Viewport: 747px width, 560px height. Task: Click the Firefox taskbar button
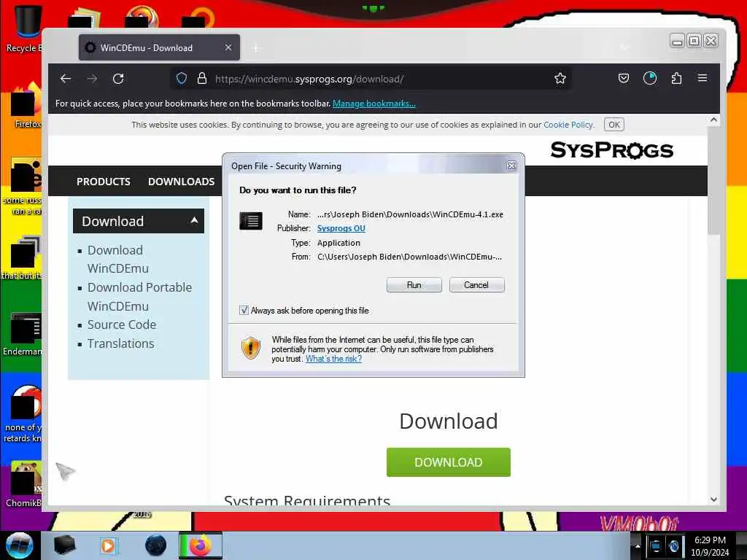(201, 545)
